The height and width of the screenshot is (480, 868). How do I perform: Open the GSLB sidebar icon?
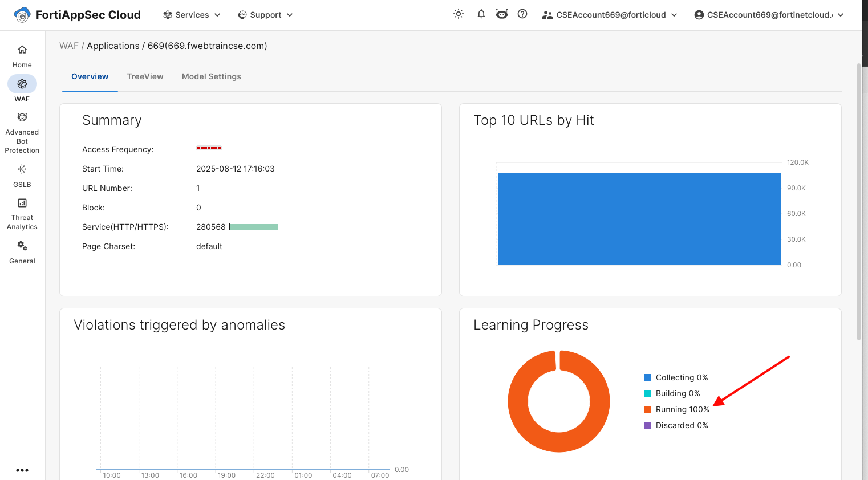22,169
